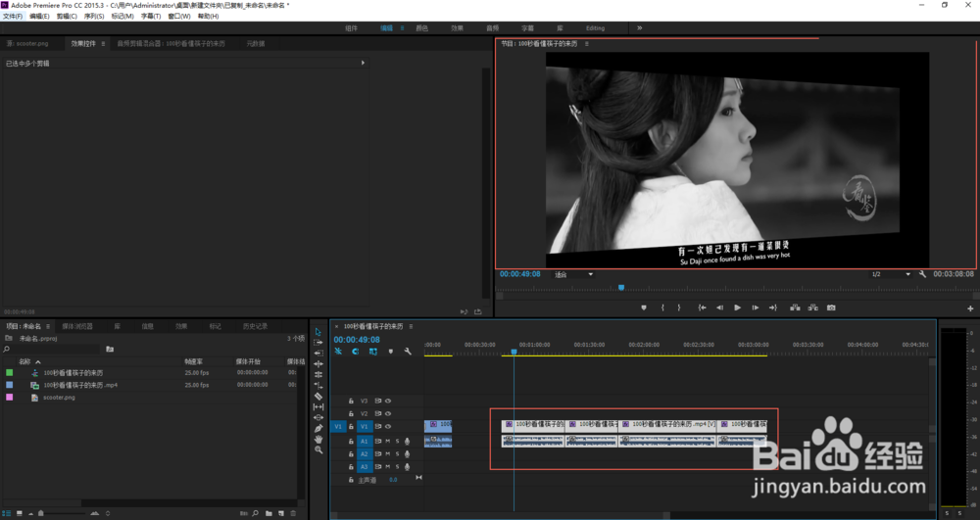Select the Slide tool

coord(318,417)
